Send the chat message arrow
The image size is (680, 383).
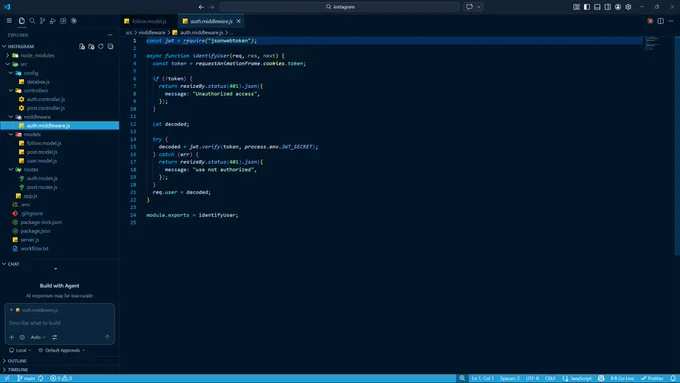coord(107,337)
